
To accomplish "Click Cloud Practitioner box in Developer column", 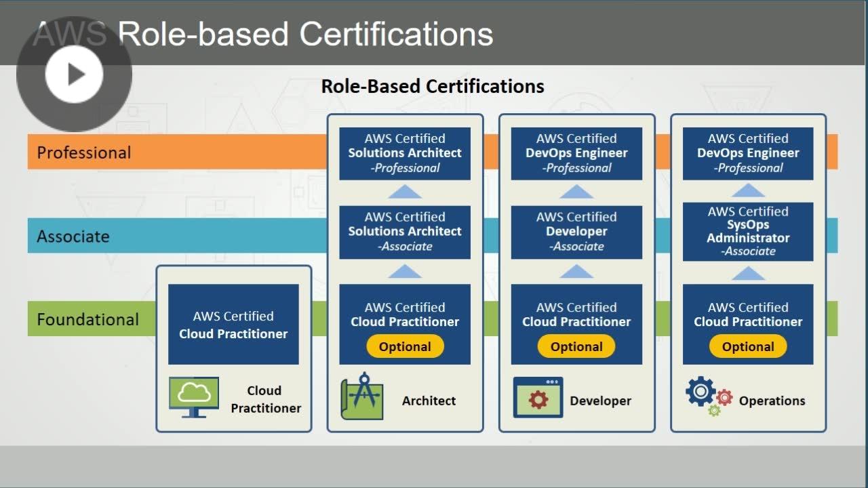I will click(576, 324).
